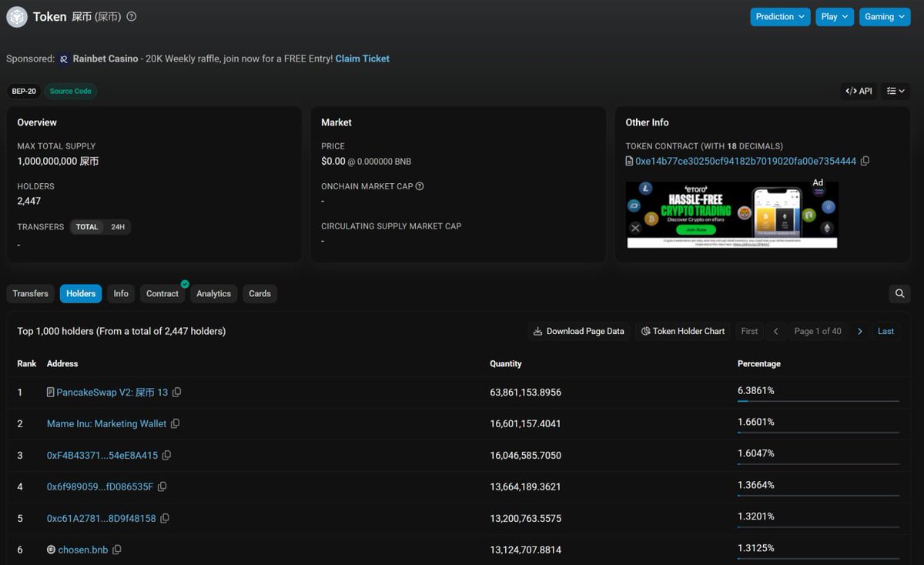Switch transfers count to 24H
The image size is (924, 565).
(x=118, y=227)
